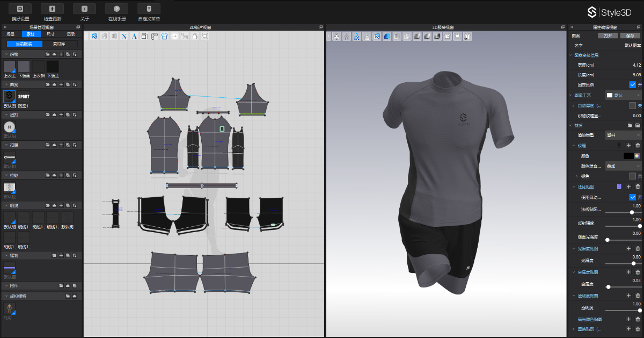Click the 检查更新 check update icon
Viewport: 644px width, 338px height.
(52, 9)
